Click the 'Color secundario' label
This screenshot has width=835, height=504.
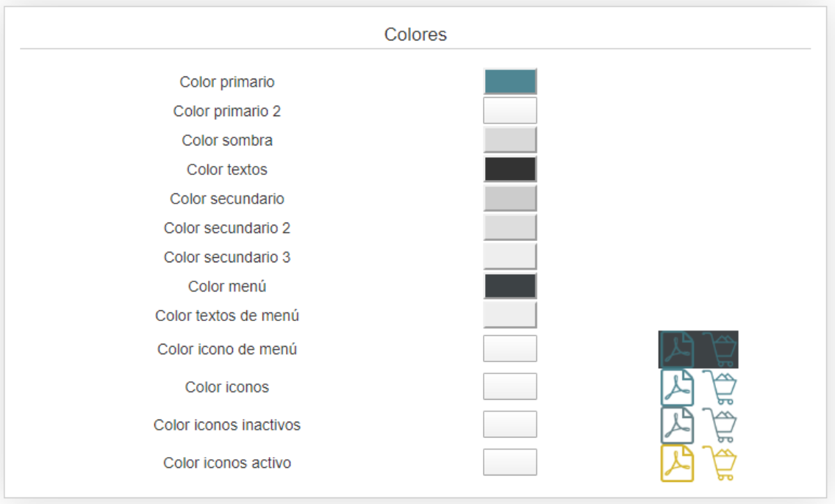coord(227,199)
